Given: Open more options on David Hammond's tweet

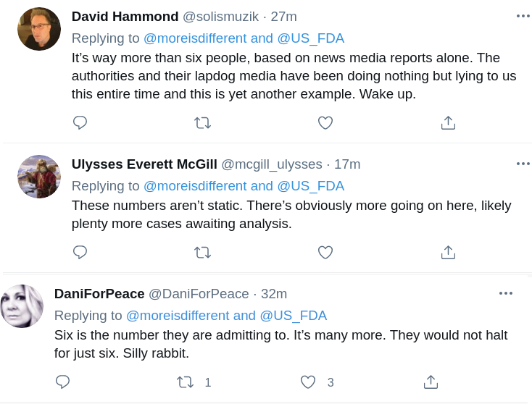Looking at the screenshot, I should pyautogui.click(x=523, y=16).
